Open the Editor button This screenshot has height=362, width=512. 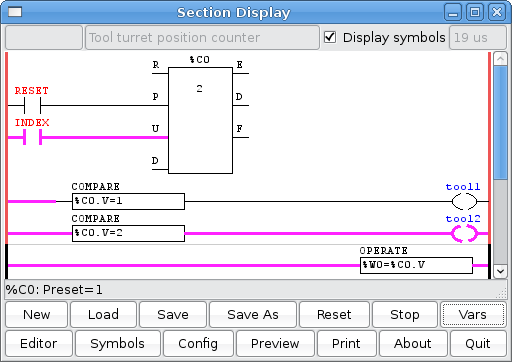(39, 343)
